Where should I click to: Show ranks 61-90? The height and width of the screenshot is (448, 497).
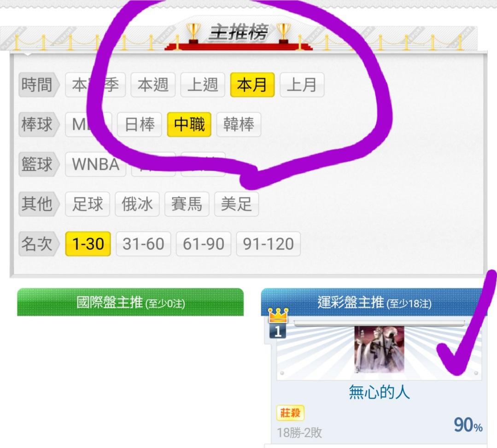[204, 244]
